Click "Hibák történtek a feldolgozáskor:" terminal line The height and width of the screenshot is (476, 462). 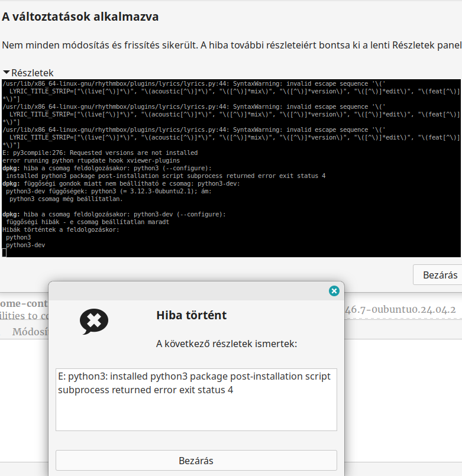tap(61, 229)
